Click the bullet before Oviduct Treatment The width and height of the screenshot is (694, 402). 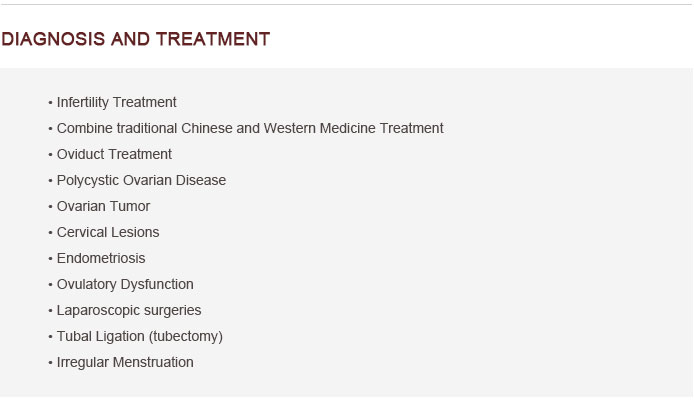tap(50, 155)
